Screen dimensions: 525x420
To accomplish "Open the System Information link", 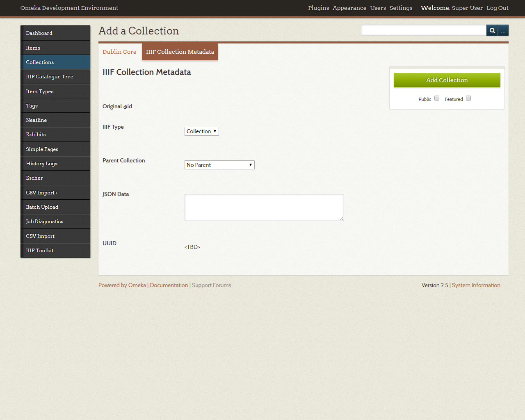I will (x=476, y=285).
